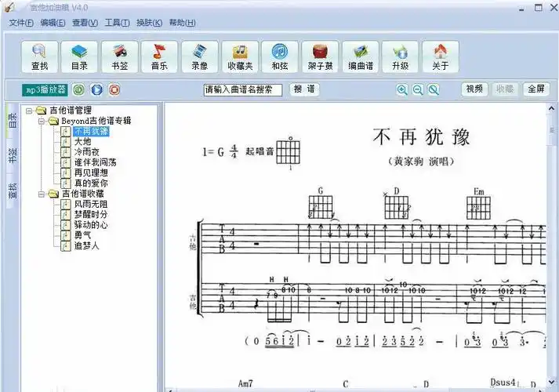Click the score icon beside 追梦人

[x=66, y=246]
